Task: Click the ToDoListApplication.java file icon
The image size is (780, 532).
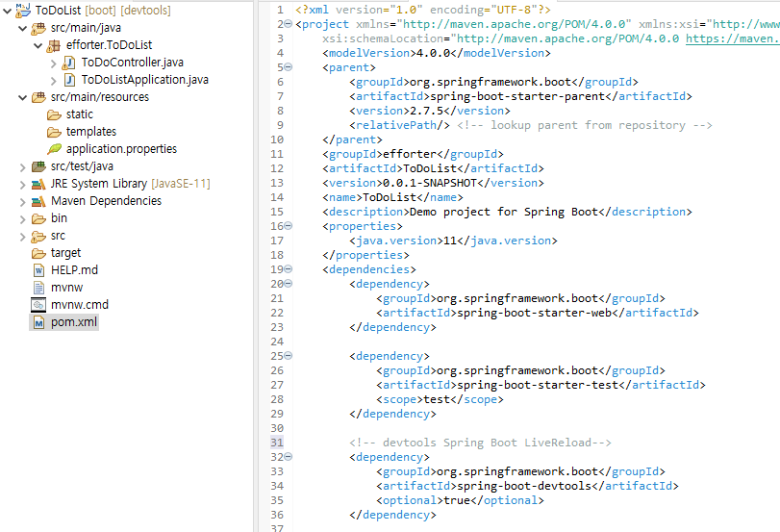Action: tap(69, 80)
